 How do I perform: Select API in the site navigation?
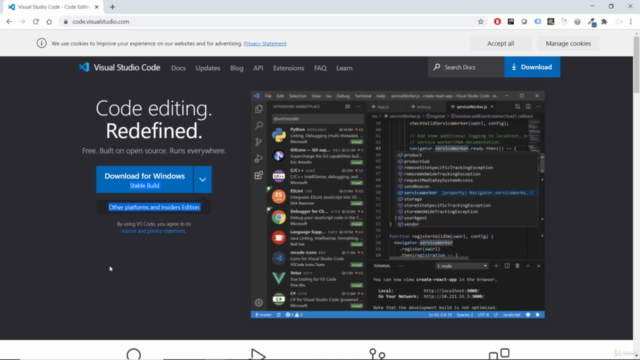coord(258,68)
